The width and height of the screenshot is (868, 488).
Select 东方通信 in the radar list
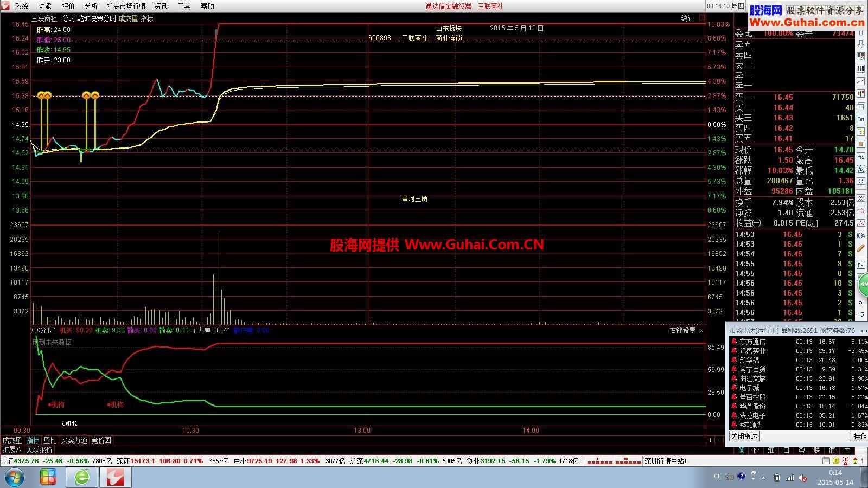tap(752, 342)
